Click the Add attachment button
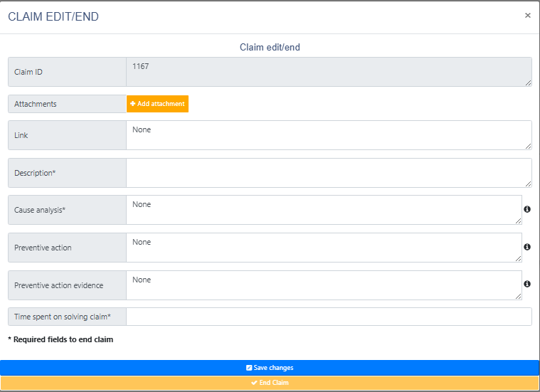The image size is (540, 392). [x=157, y=104]
